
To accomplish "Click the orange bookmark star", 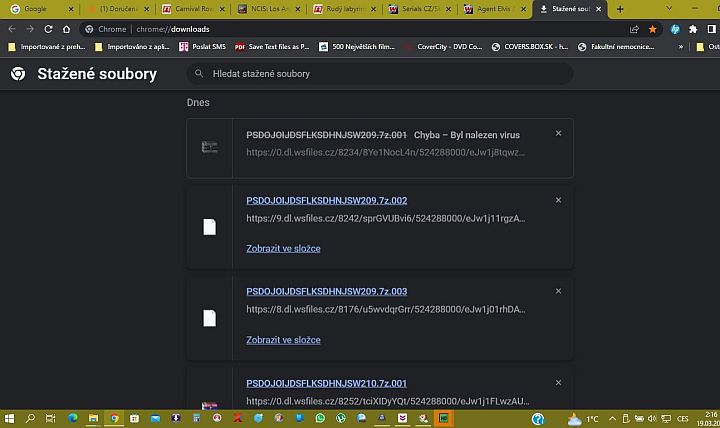I will point(652,29).
